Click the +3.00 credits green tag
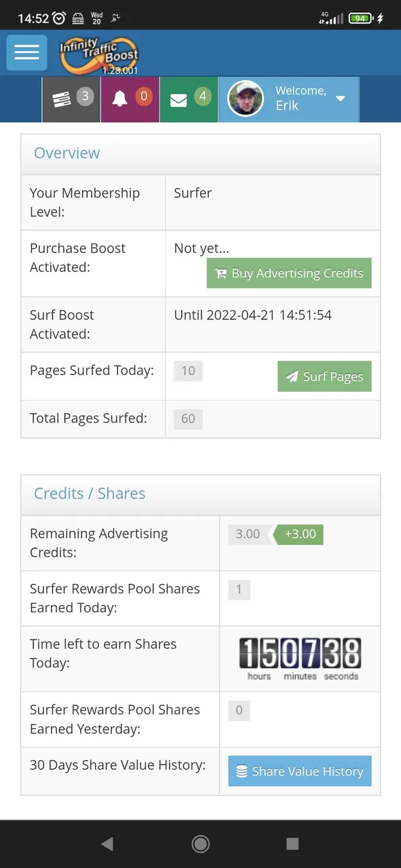 (x=298, y=534)
